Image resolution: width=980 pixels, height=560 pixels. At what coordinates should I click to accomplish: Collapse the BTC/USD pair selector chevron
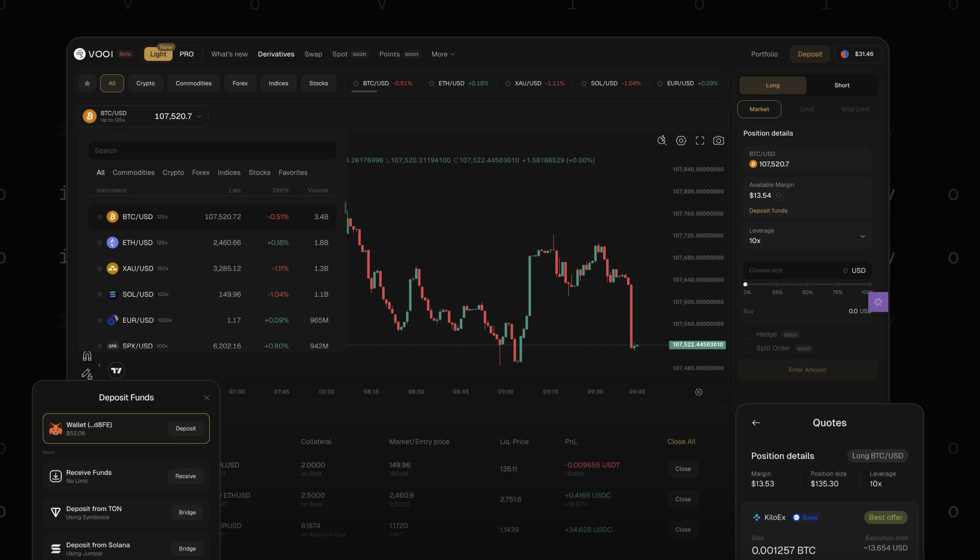199,116
